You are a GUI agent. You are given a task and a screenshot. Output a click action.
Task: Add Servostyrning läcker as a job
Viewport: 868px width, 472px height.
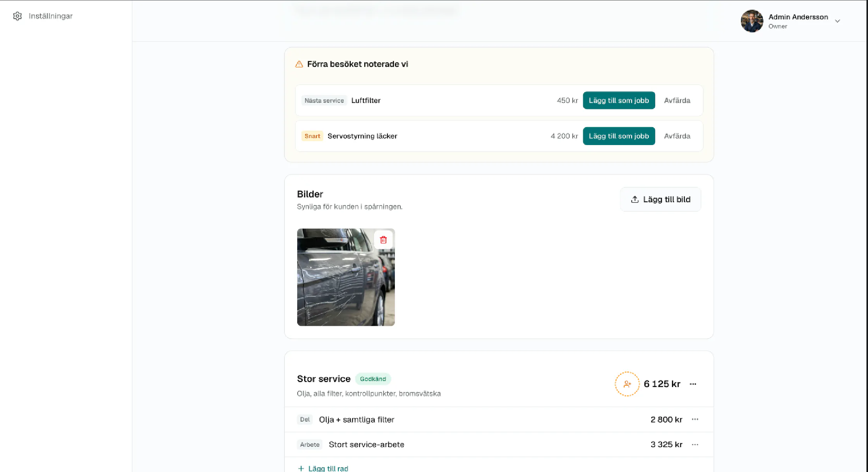pyautogui.click(x=619, y=136)
